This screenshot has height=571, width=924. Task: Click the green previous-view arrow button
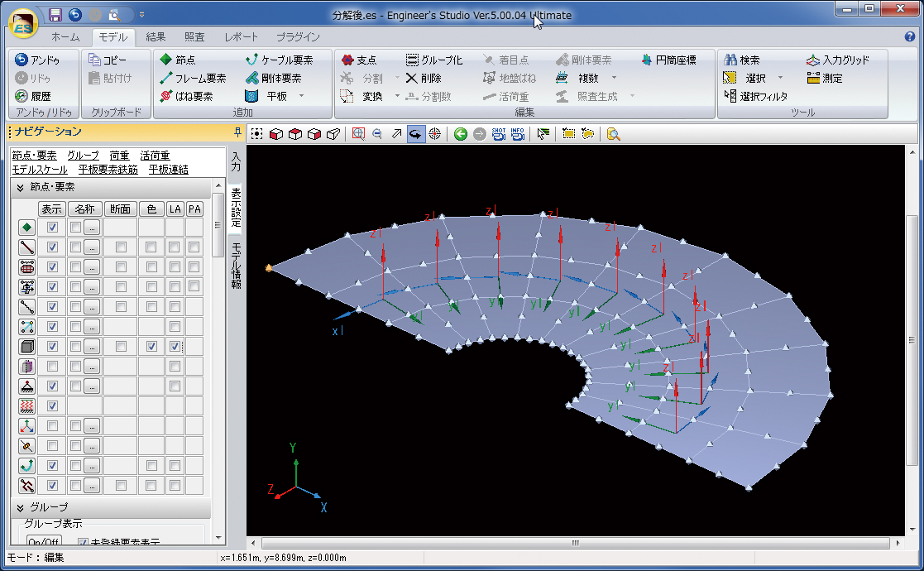click(x=461, y=134)
